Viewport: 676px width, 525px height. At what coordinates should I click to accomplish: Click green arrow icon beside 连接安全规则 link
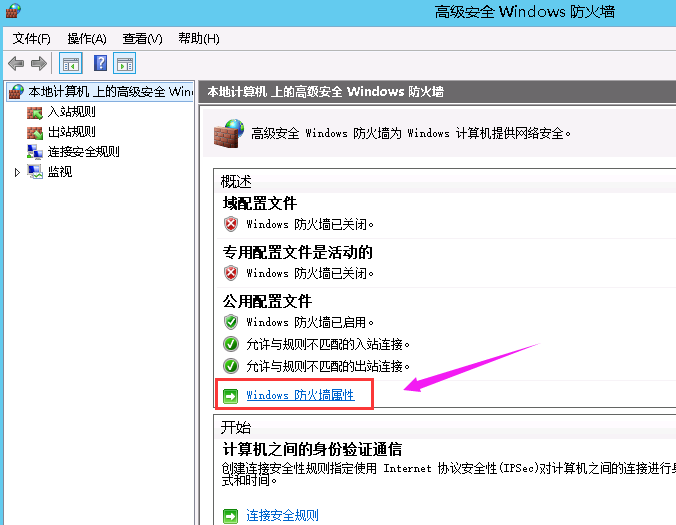(x=231, y=516)
